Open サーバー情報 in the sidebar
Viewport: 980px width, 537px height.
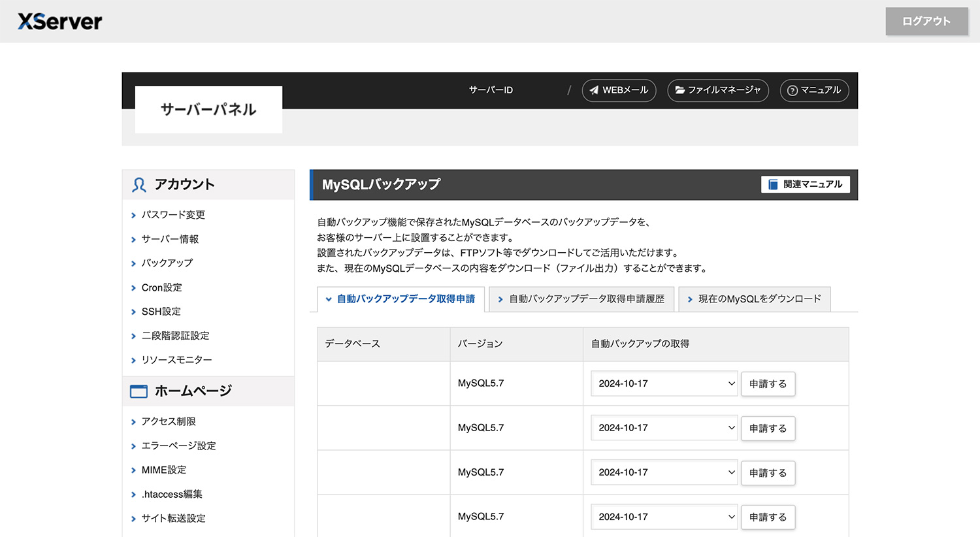click(170, 239)
